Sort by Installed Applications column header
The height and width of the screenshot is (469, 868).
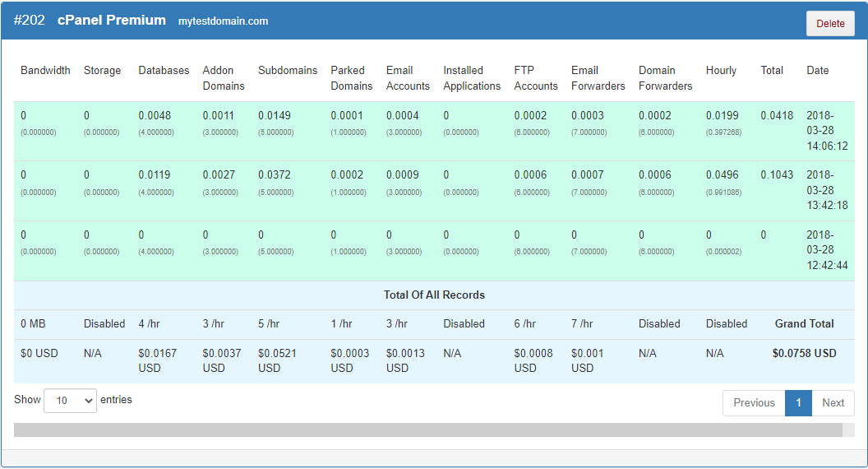pos(472,78)
